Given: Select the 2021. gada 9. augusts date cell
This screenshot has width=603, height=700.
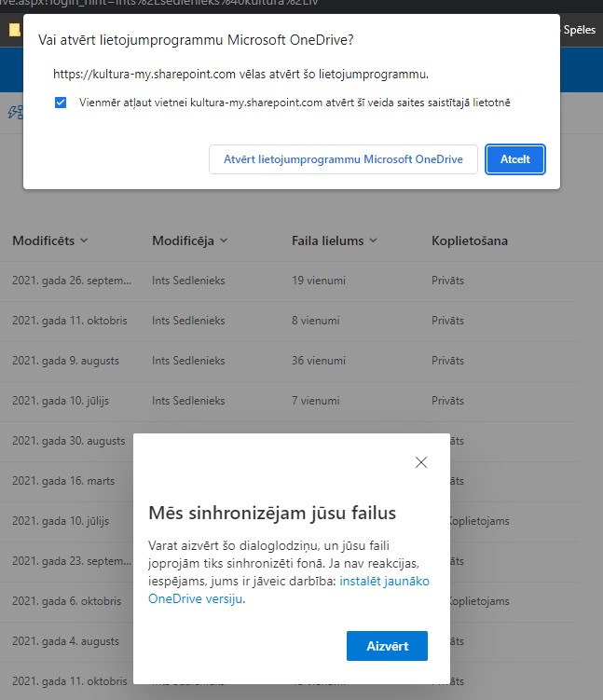Looking at the screenshot, I should 65,361.
